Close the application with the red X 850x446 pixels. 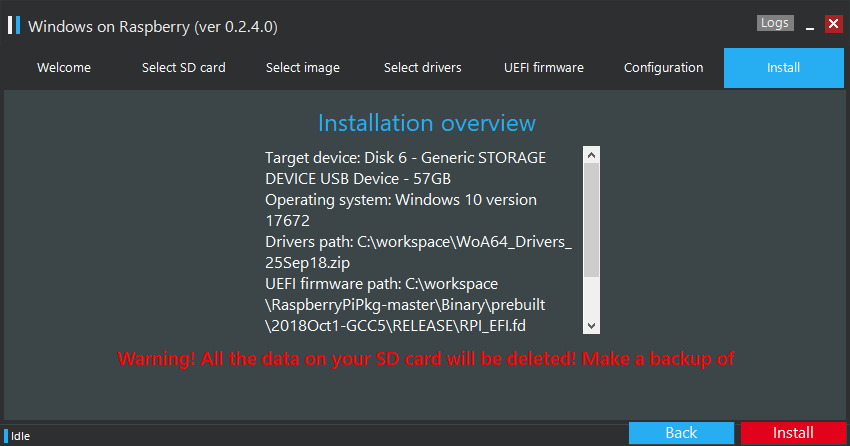coord(833,24)
